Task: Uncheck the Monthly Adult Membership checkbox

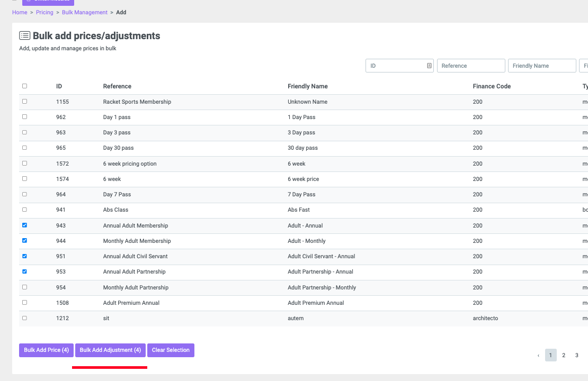Action: tap(25, 241)
